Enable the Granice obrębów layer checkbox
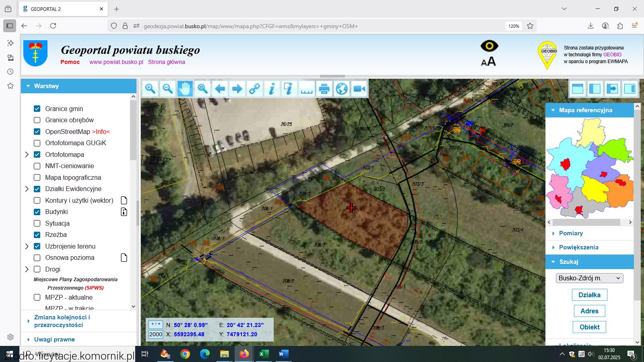 (37, 120)
